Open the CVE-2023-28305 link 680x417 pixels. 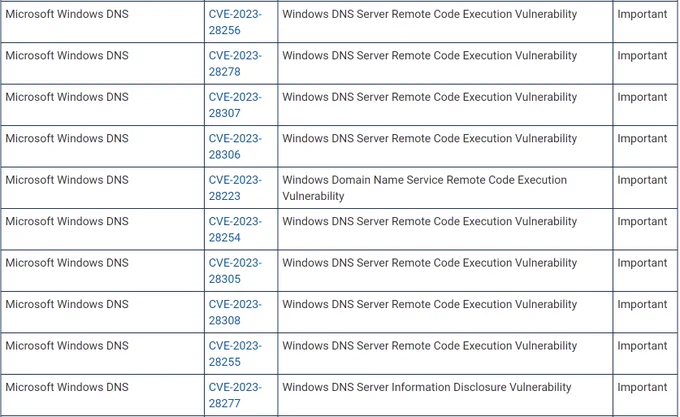tap(235, 271)
